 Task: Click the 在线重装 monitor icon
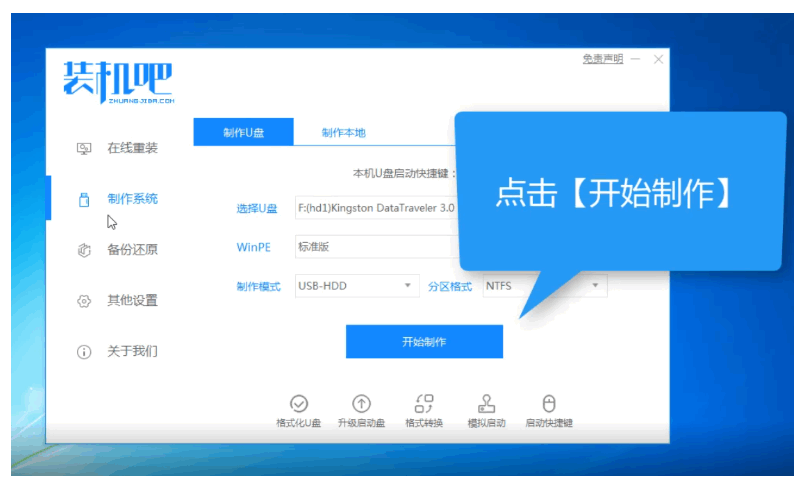[84, 148]
